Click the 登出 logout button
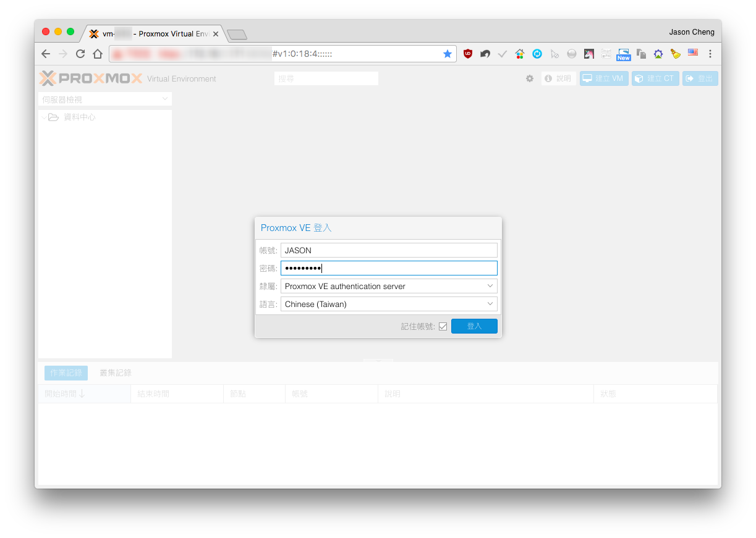 tap(700, 78)
